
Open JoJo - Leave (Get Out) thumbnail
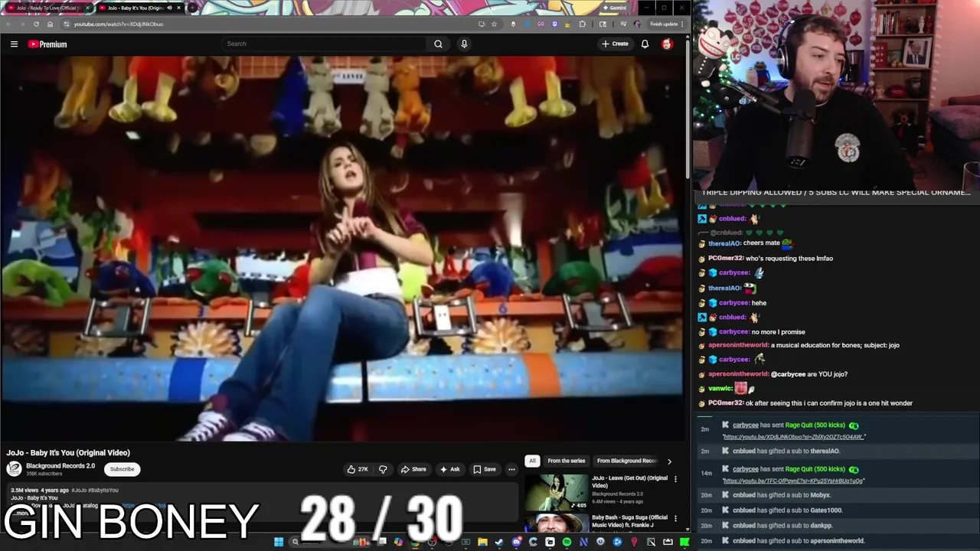557,492
